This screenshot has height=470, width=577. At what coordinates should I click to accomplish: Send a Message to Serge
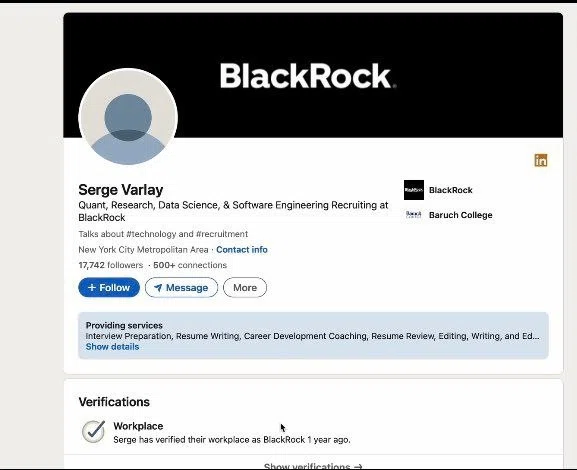pos(181,287)
